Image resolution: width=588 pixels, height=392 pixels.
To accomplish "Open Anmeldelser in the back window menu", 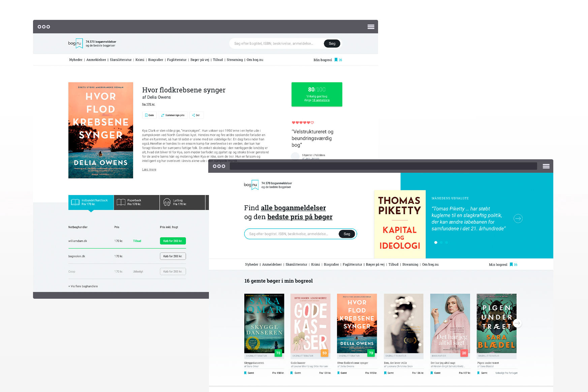I will (96, 60).
